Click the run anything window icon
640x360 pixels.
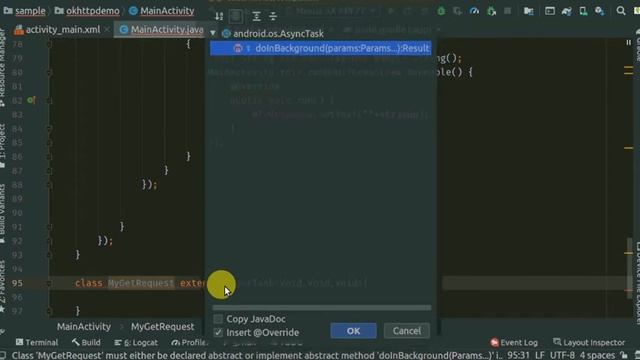click(550, 11)
